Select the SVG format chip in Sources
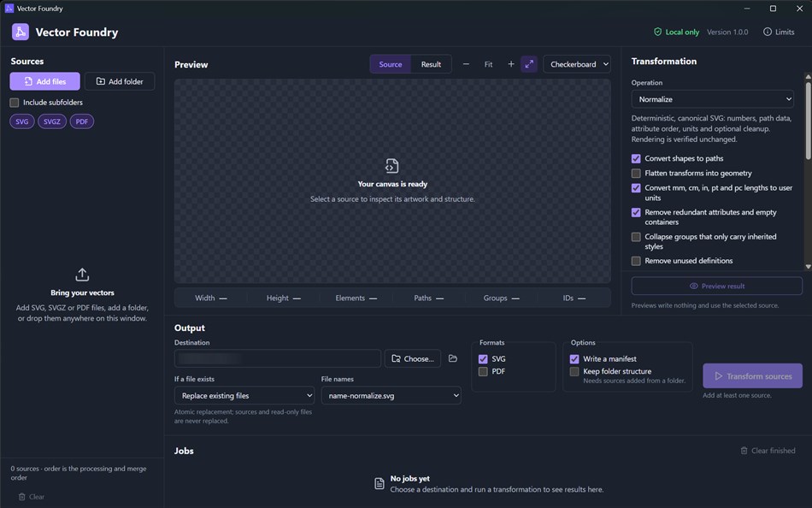 (21, 121)
